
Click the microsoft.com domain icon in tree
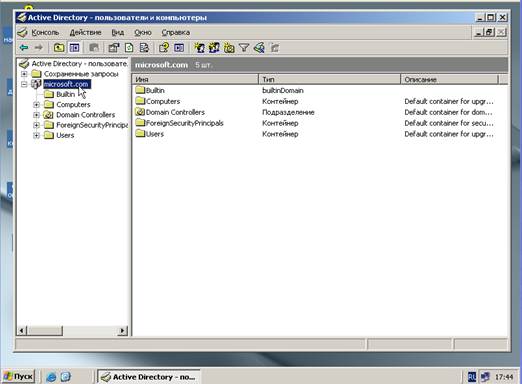[x=36, y=84]
